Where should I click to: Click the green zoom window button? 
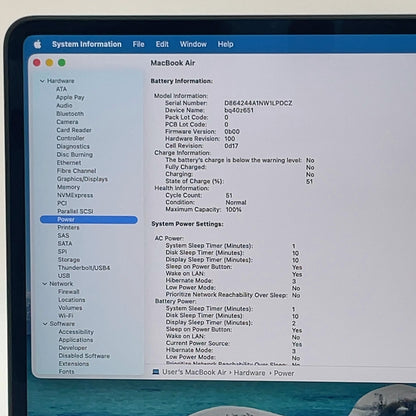coord(62,62)
